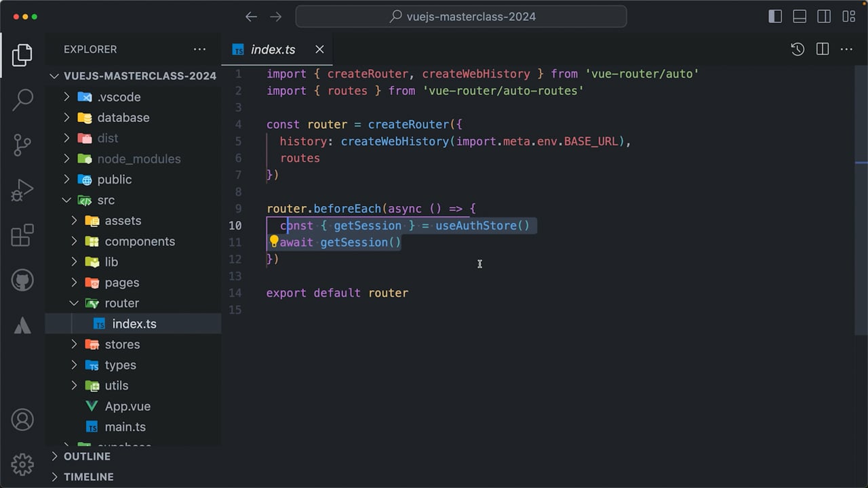Click 'useAuthStore()' on line 10
This screenshot has height=488, width=868.
[x=482, y=226]
